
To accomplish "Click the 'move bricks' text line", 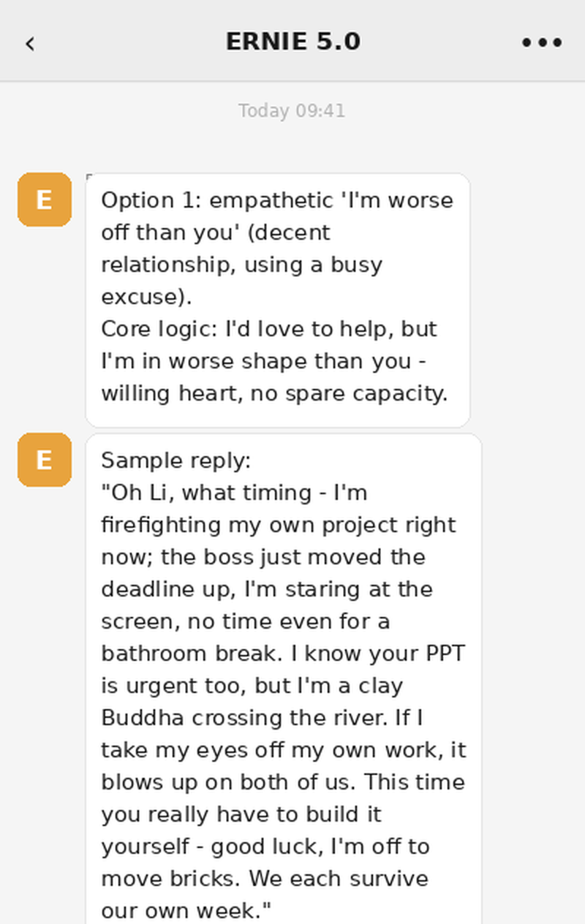I will pos(265,879).
